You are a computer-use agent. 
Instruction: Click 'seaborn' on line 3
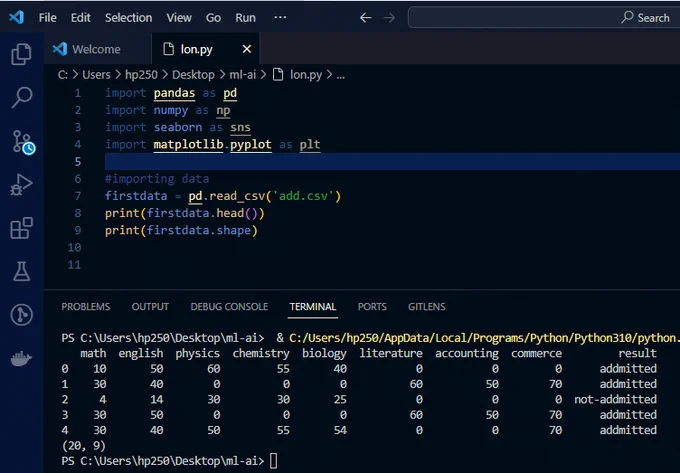pos(178,127)
